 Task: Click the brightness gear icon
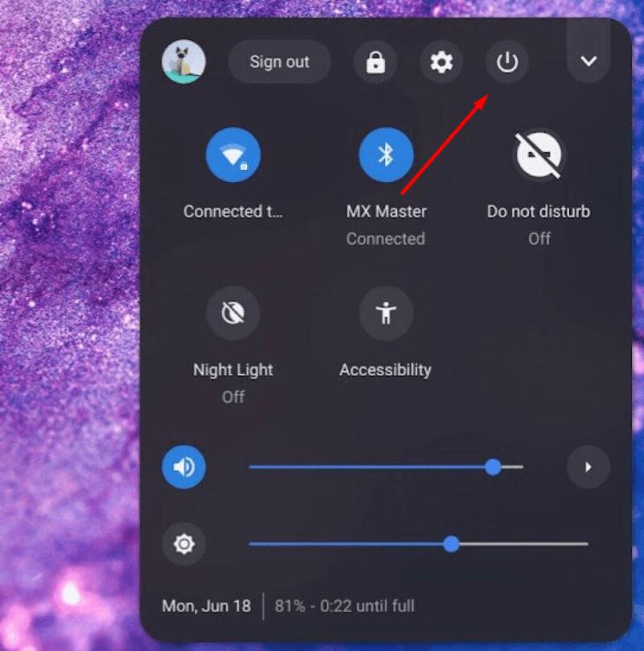pyautogui.click(x=184, y=544)
